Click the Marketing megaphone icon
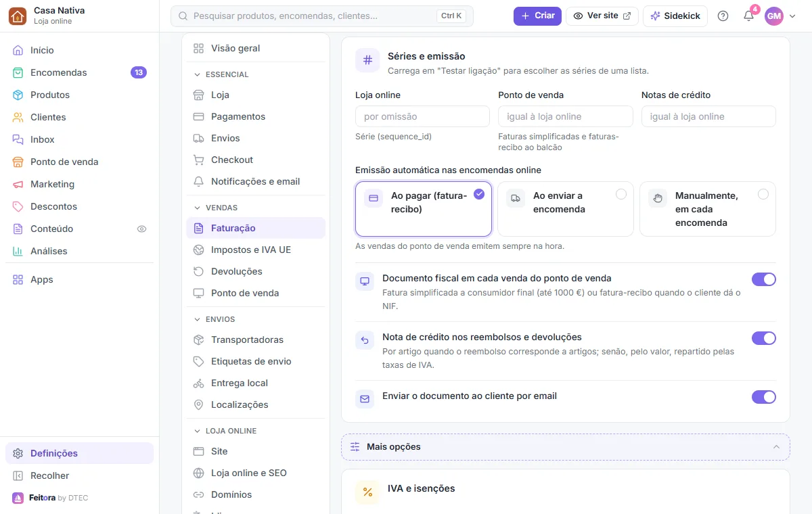 18,184
